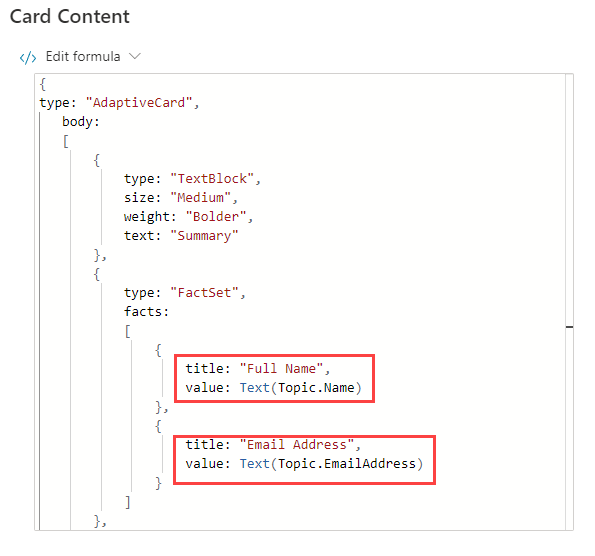Click the vertical scrollbar of the formula editor
595x556 pixels.
[569, 302]
